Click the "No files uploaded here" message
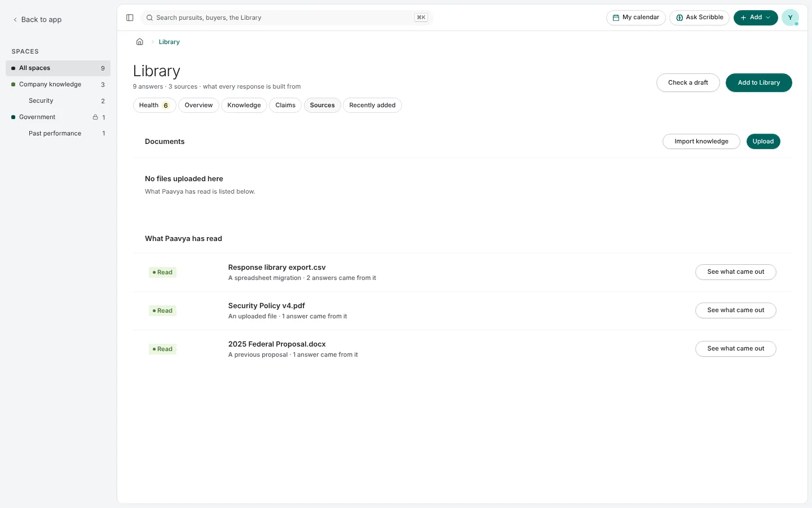 (x=184, y=179)
